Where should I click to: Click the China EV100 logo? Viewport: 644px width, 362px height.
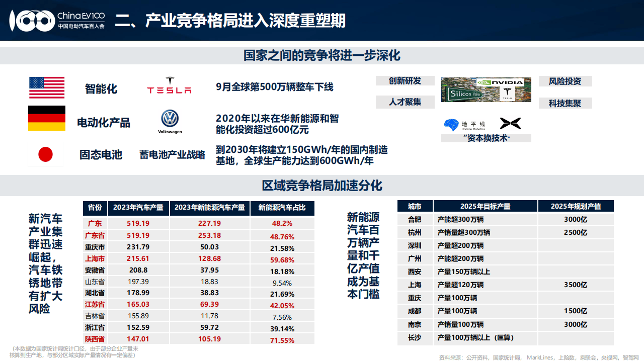[x=57, y=20]
